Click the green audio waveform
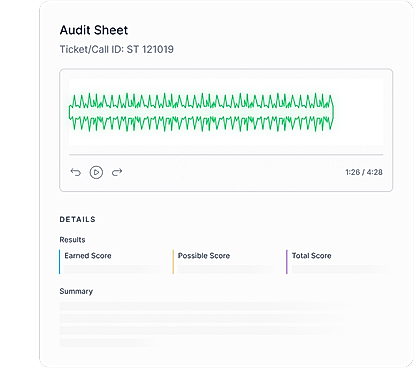 coord(201,112)
